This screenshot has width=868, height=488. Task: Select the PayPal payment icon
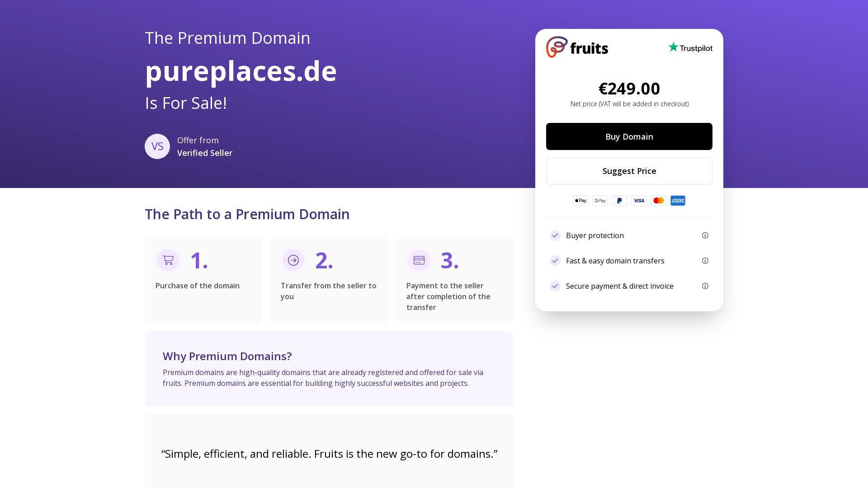coord(619,201)
